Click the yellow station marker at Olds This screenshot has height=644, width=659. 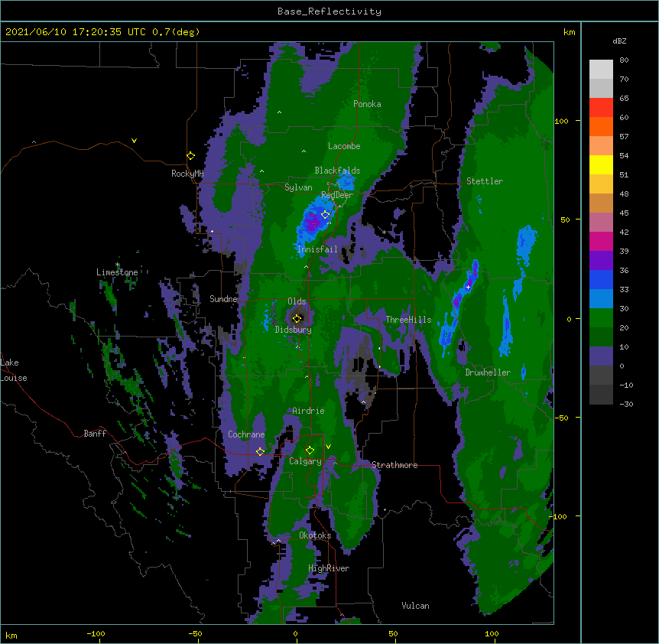click(x=297, y=318)
